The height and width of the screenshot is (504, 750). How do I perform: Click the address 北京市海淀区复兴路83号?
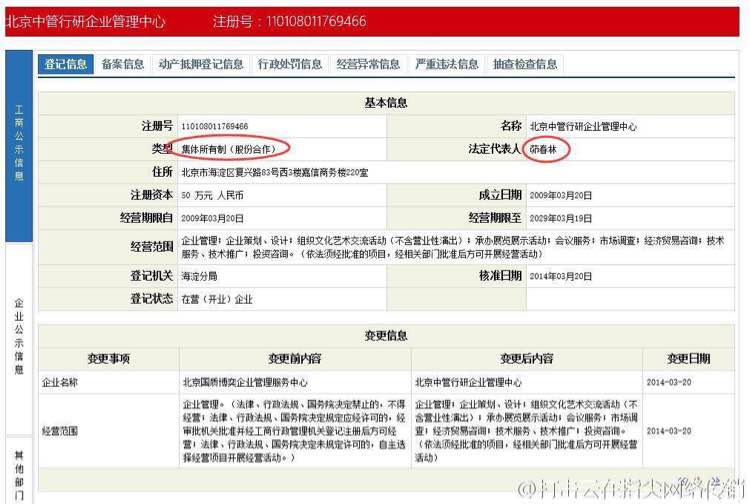275,172
